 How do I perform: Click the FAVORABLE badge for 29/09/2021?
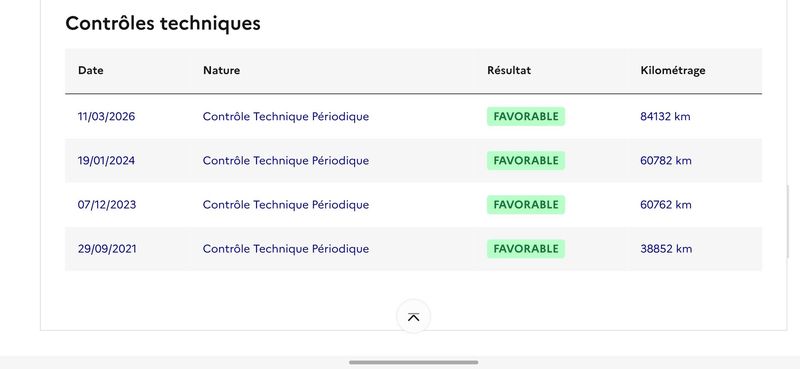click(526, 249)
